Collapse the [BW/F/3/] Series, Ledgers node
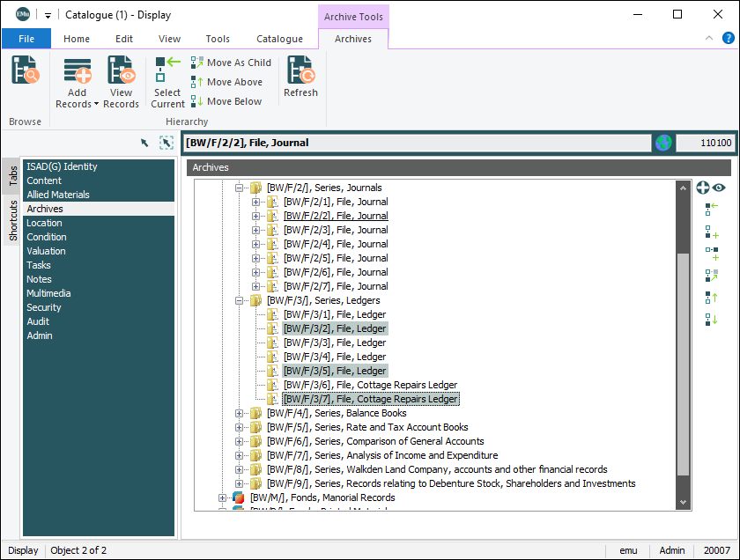The image size is (740, 560). 239,300
